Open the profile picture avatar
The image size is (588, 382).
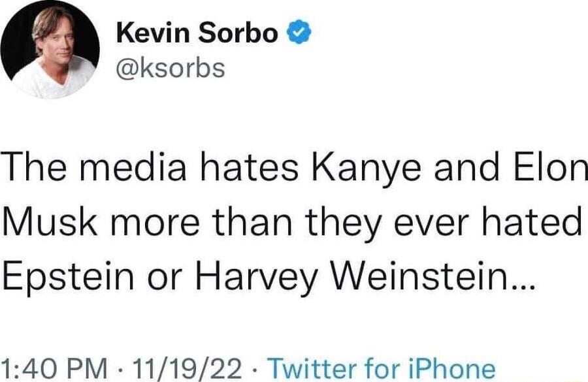50,50
